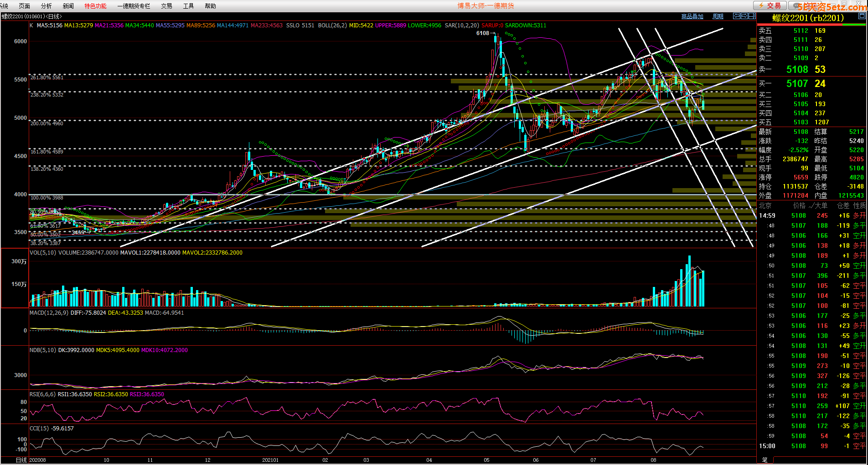Viewport: 868px width, 465px height.
Task: Click the right arrow chart navigation icon
Action: (744, 16)
